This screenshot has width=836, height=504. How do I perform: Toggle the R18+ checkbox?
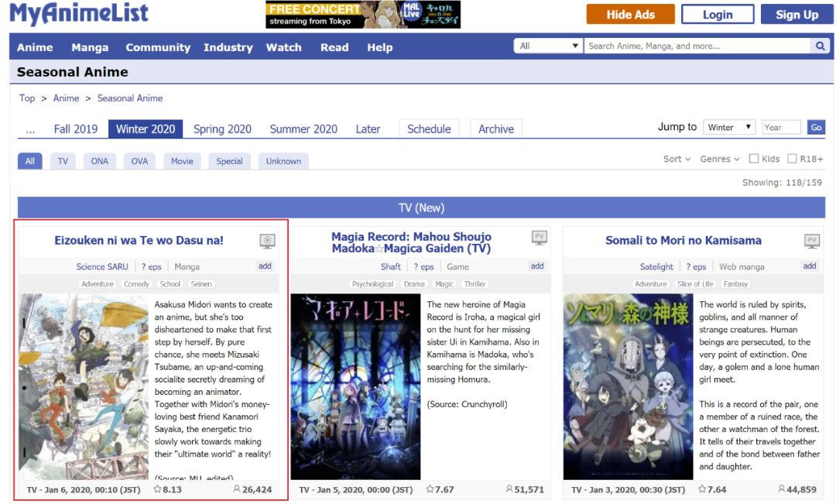[793, 159]
